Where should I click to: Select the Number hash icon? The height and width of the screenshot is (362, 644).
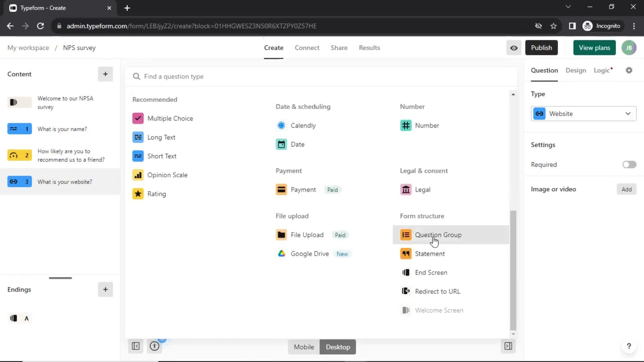pyautogui.click(x=406, y=125)
